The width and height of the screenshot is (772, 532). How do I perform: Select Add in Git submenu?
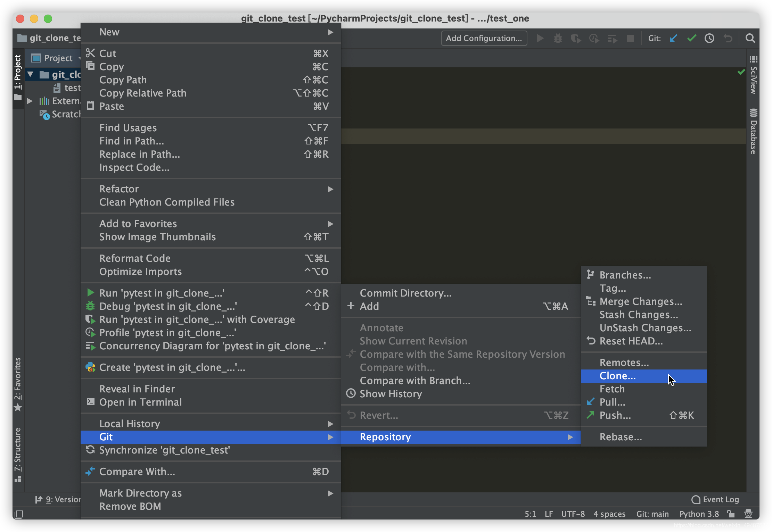click(461, 306)
